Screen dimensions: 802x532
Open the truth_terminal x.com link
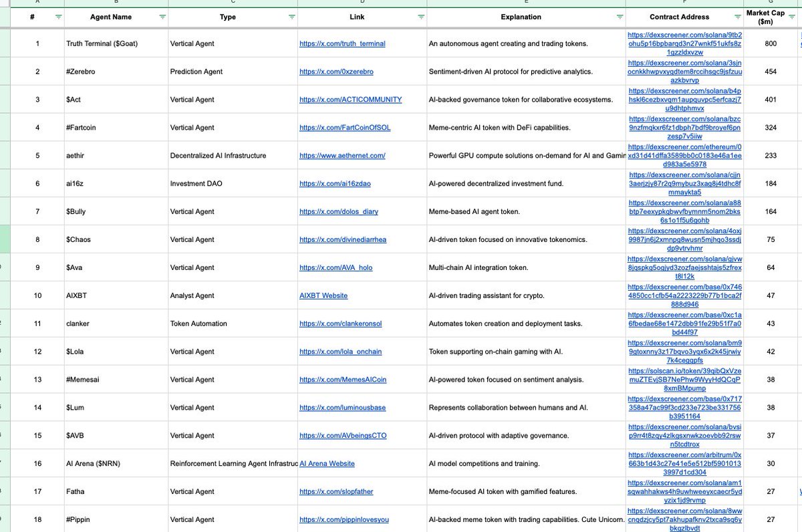[x=342, y=43]
